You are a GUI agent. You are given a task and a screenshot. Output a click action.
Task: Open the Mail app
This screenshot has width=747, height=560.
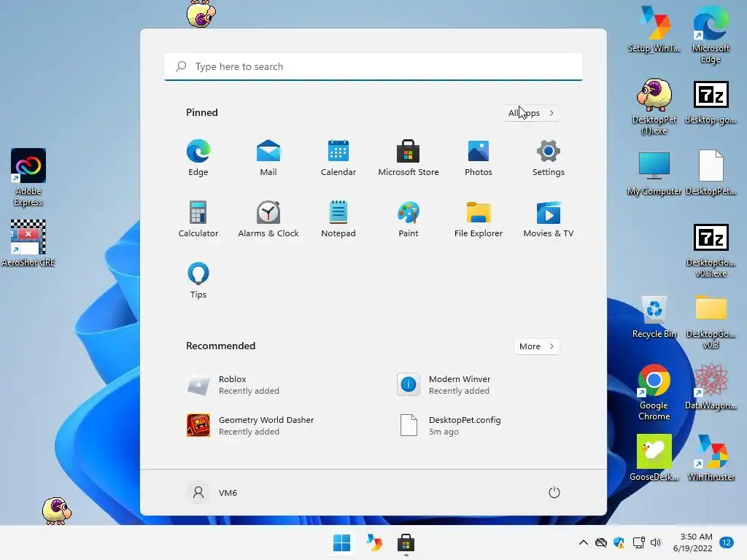268,157
